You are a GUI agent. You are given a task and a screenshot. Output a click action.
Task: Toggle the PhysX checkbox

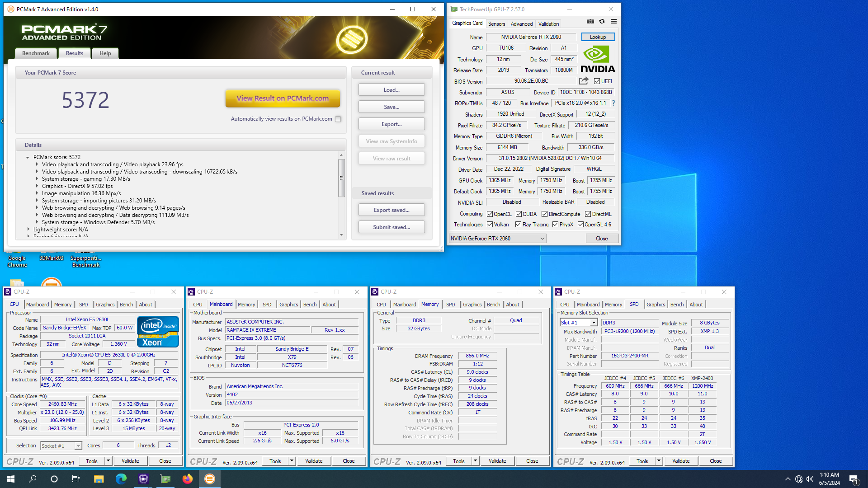click(555, 225)
